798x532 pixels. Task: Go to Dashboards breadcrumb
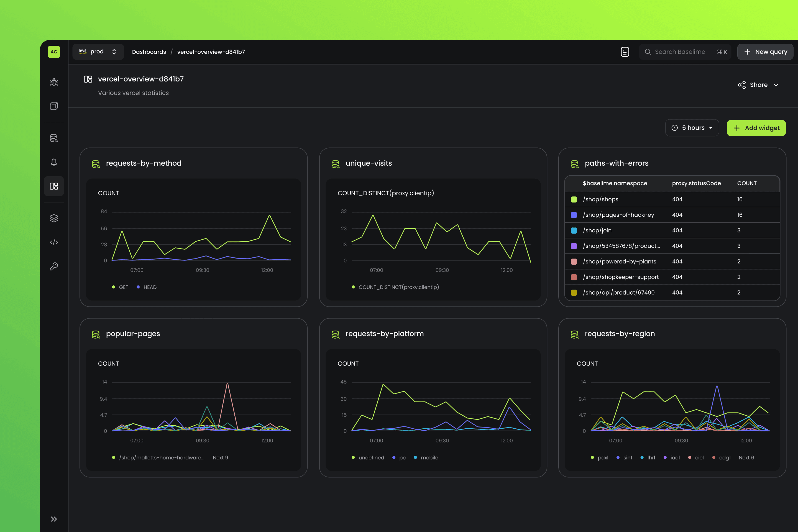[x=149, y=52]
